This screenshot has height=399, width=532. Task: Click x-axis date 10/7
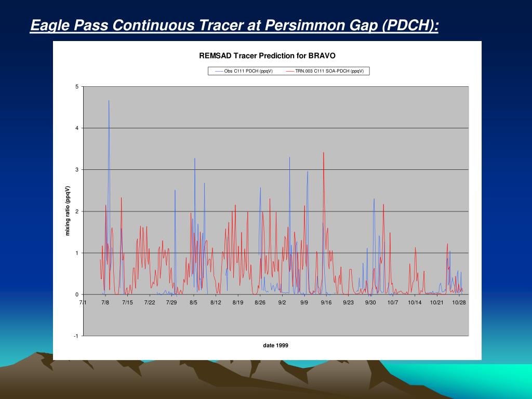pyautogui.click(x=393, y=302)
